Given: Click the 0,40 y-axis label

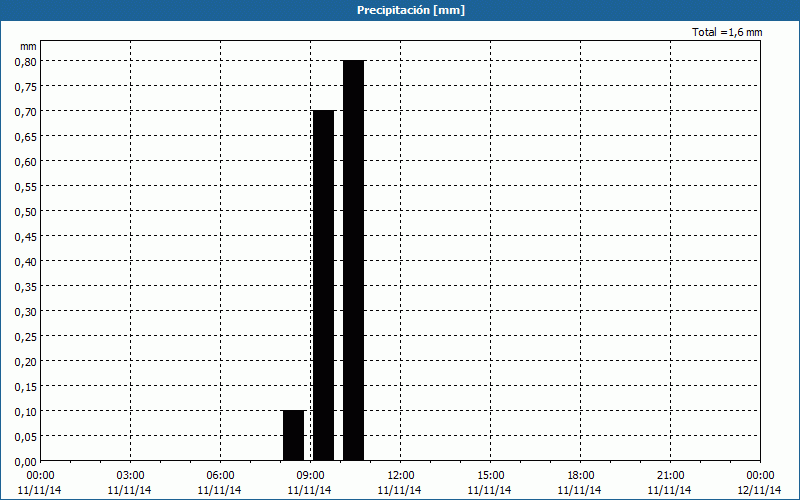Looking at the screenshot, I should 26,261.
